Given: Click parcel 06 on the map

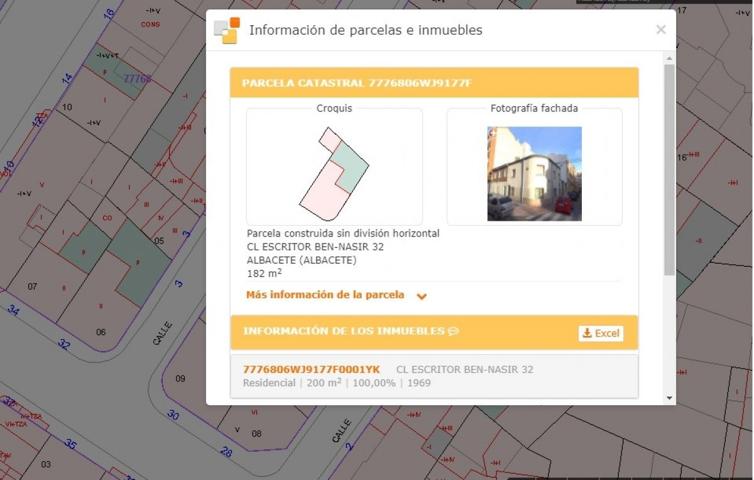Looking at the screenshot, I should [x=101, y=332].
